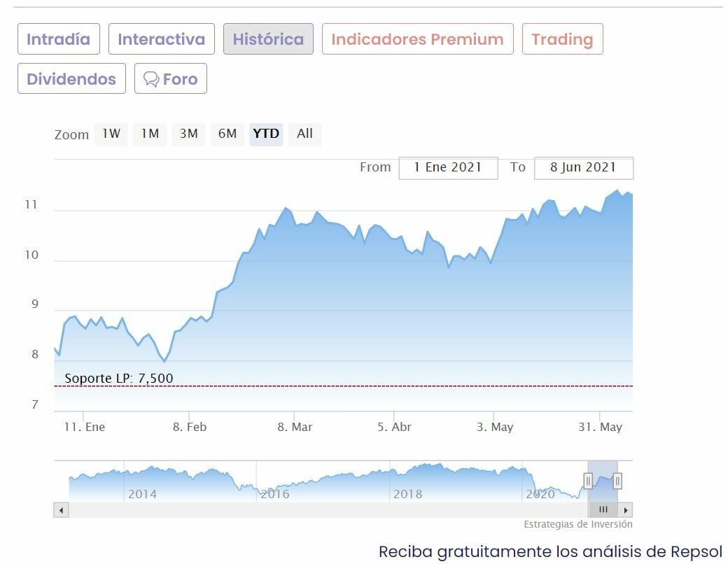Viewport: 728px width, 564px height.
Task: Open the Foro chat bubble icon
Action: tap(151, 79)
